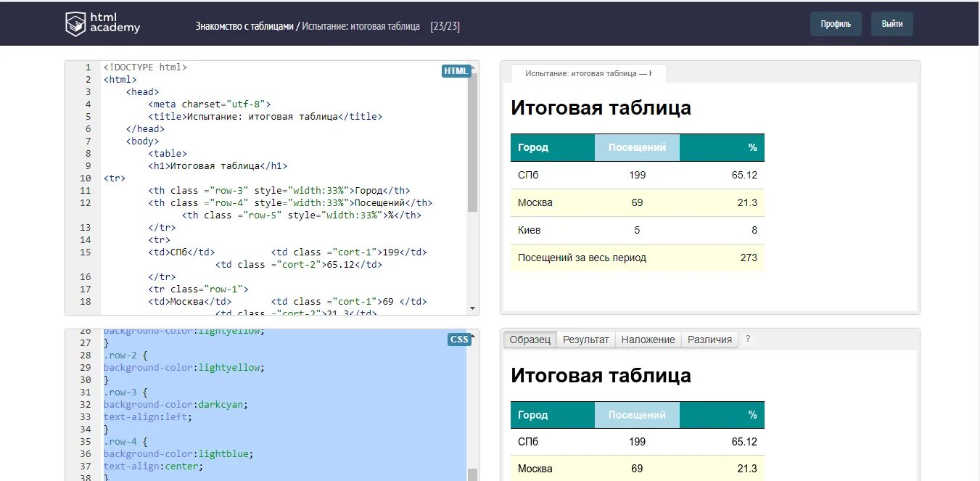Open the HTML Academy logo home link
The width and height of the screenshot is (980, 481).
pyautogui.click(x=102, y=24)
